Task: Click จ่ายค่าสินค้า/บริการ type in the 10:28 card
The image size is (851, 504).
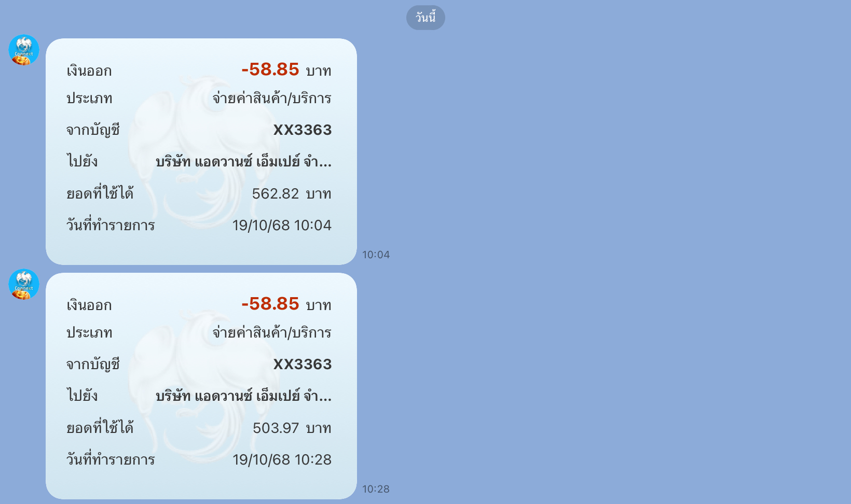Action: point(272,332)
